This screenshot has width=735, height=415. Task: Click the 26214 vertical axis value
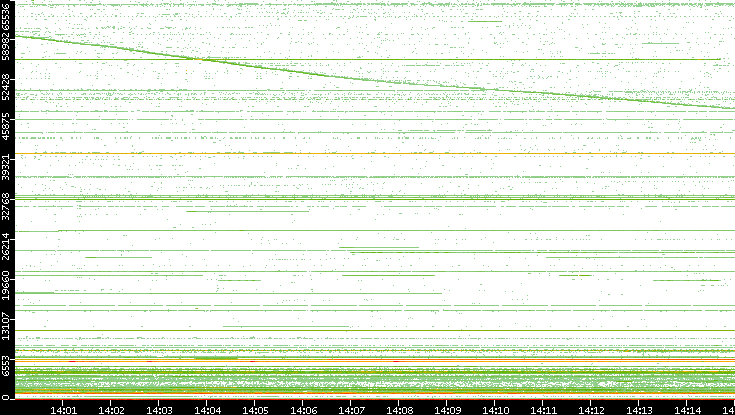[5, 246]
